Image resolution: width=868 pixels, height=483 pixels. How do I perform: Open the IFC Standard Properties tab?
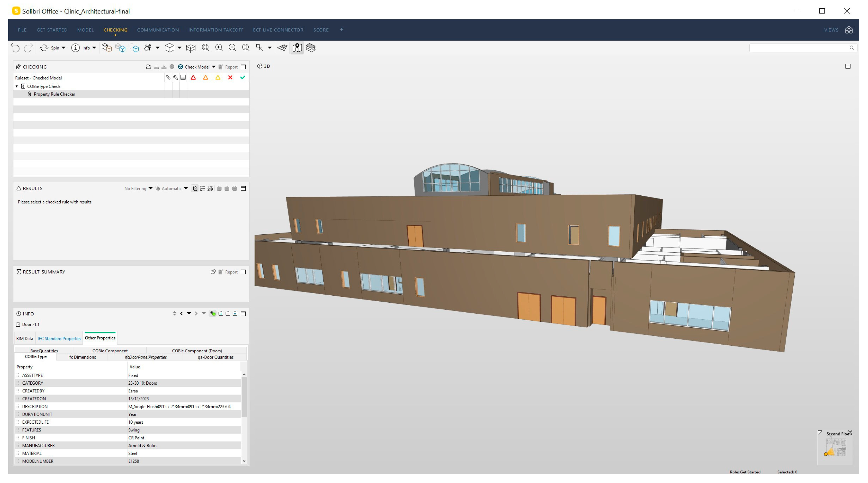59,338
